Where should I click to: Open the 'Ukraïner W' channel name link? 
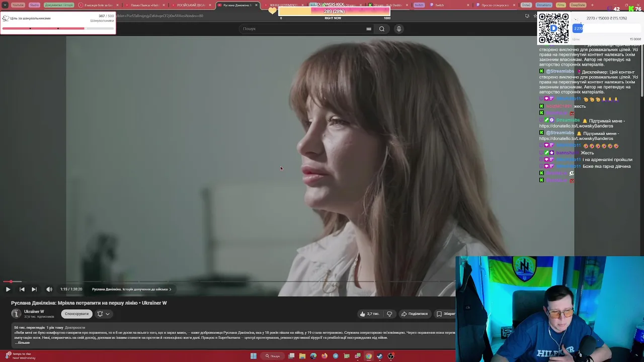tap(34, 312)
